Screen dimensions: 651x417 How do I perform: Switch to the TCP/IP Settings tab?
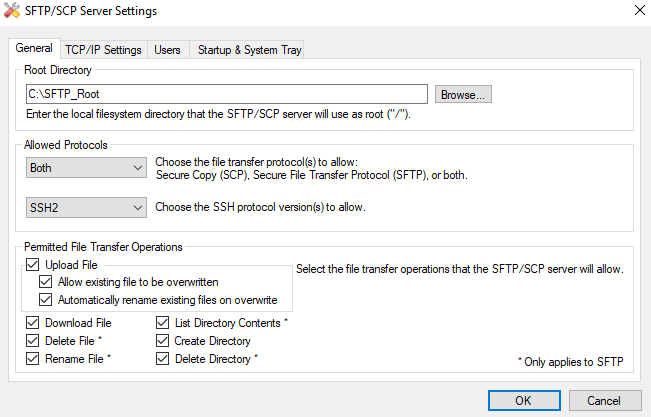pos(104,49)
